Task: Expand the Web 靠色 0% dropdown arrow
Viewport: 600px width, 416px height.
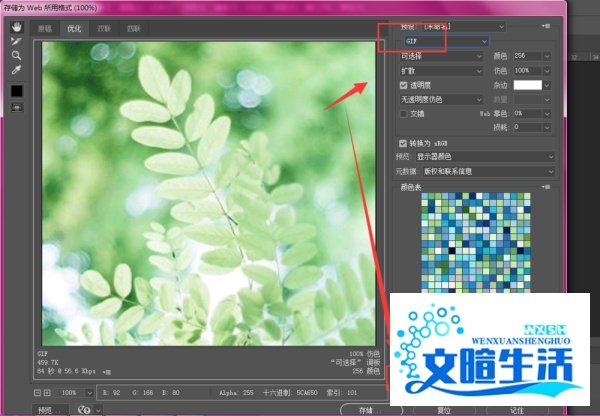Action: point(547,114)
